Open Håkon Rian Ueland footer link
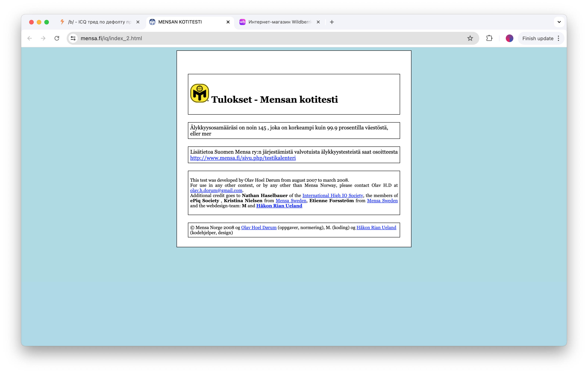 (376, 227)
